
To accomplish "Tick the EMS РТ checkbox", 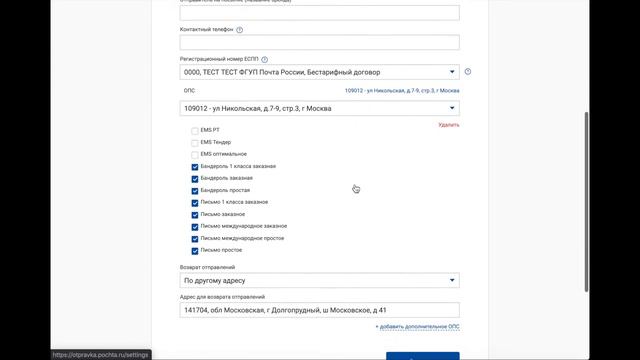I will click(195, 131).
